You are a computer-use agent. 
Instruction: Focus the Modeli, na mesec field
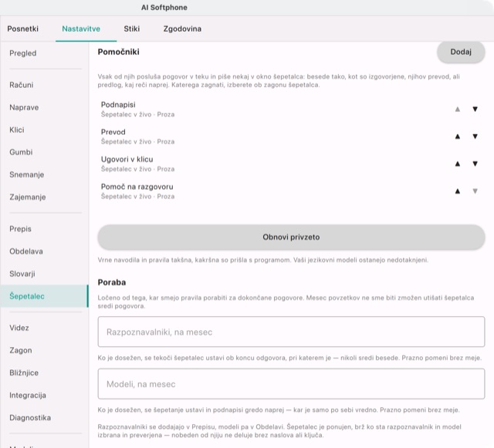291,384
